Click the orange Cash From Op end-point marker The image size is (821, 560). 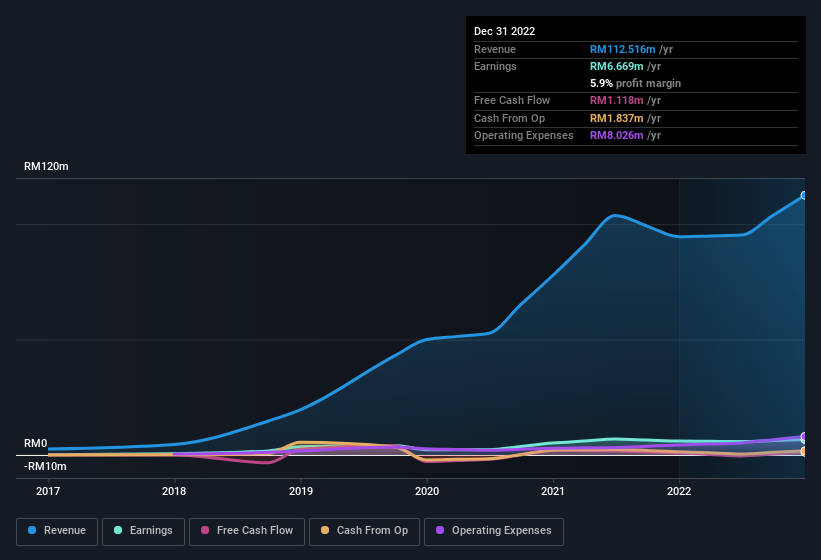tap(804, 451)
